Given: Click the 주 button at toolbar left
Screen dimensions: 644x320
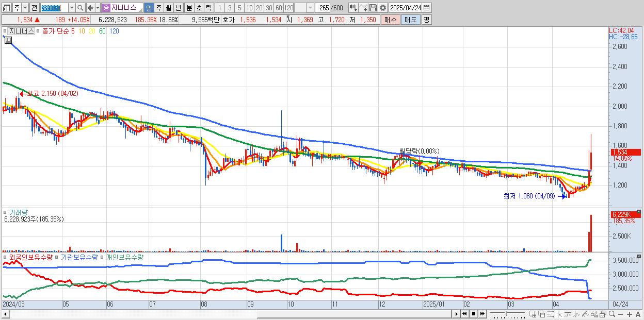Looking at the screenshot, I should click(x=17, y=8).
